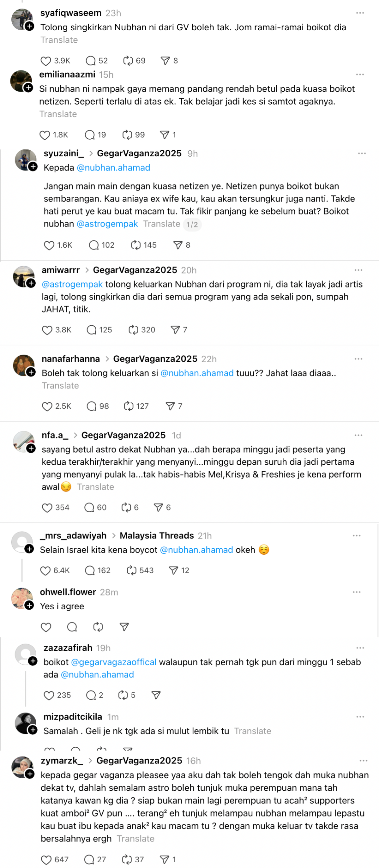This screenshot has height=868, width=379.
Task: Like zazazafirah's boikot comment
Action: [x=49, y=696]
